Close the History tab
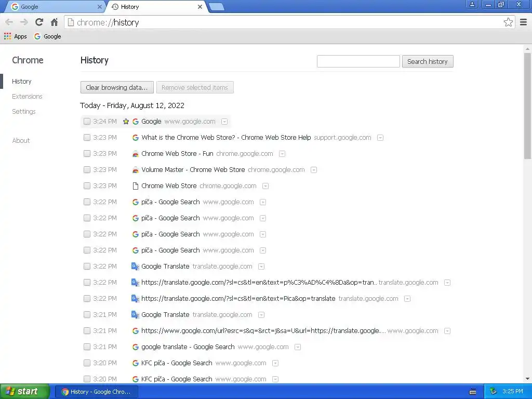Viewport: 532px width, 399px height. click(x=200, y=7)
